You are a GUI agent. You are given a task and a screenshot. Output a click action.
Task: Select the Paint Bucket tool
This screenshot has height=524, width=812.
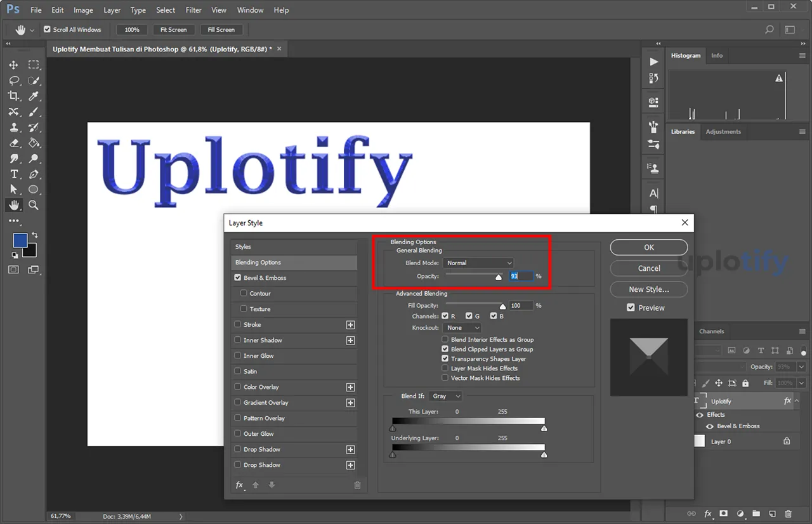click(34, 143)
